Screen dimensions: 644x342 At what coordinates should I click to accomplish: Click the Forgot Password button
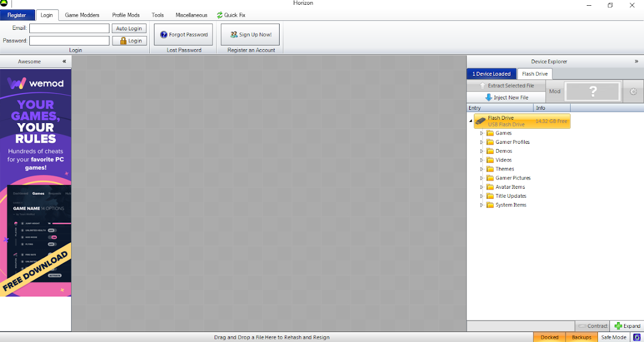click(183, 34)
